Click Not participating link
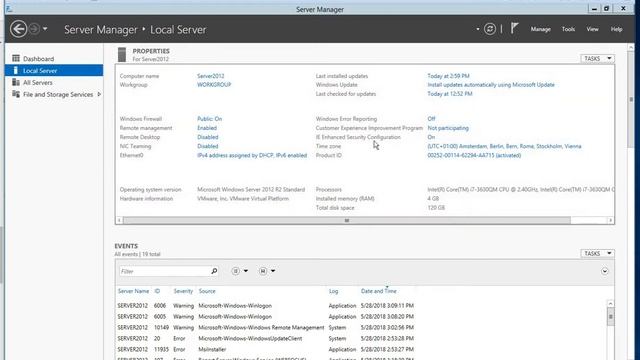The image size is (640, 360). [448, 128]
